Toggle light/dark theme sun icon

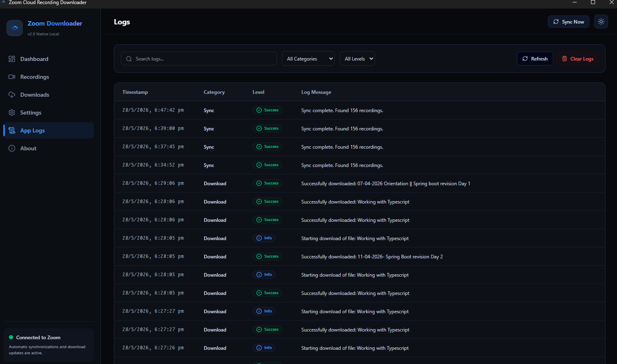point(601,22)
